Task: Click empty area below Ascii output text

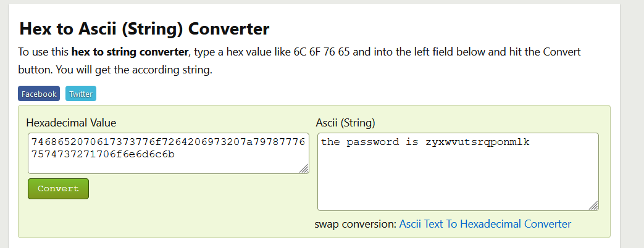Action: pos(458,185)
